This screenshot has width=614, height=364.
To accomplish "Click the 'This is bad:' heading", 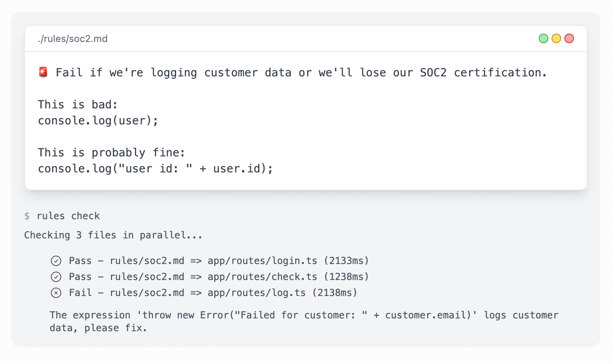I will pyautogui.click(x=78, y=104).
